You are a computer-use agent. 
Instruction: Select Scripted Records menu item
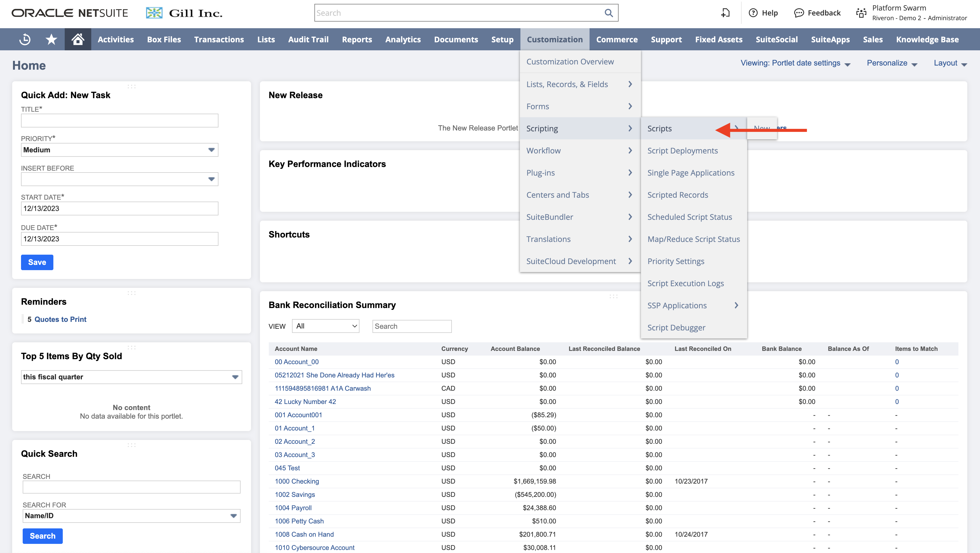point(694,195)
